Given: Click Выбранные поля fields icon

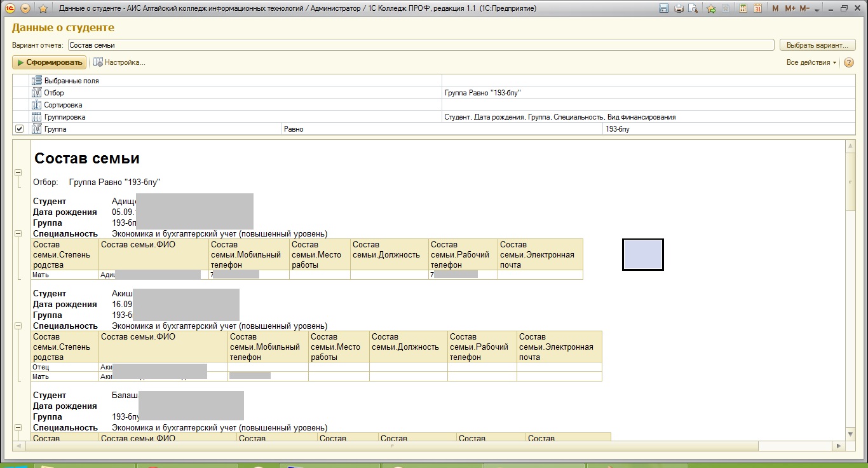Looking at the screenshot, I should pyautogui.click(x=37, y=81).
